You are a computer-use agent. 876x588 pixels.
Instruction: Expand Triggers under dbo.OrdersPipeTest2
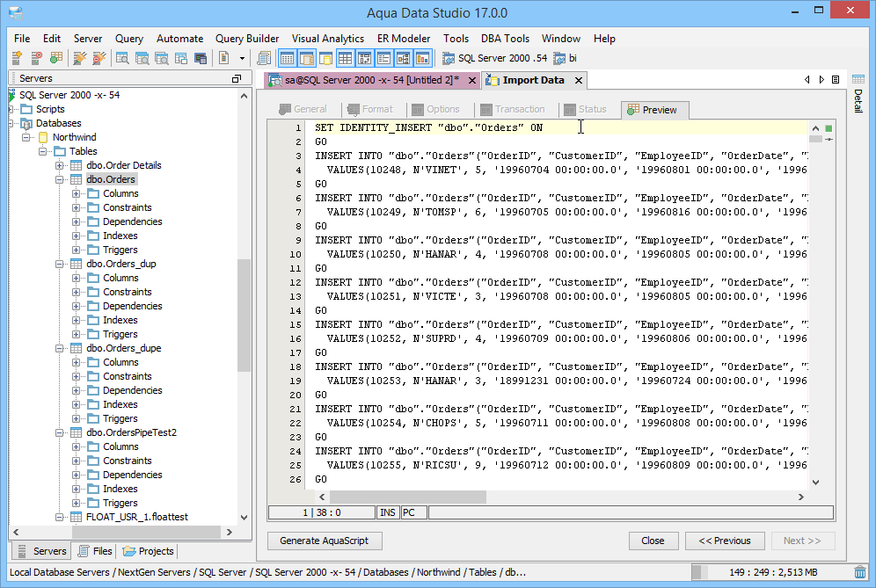pos(76,503)
